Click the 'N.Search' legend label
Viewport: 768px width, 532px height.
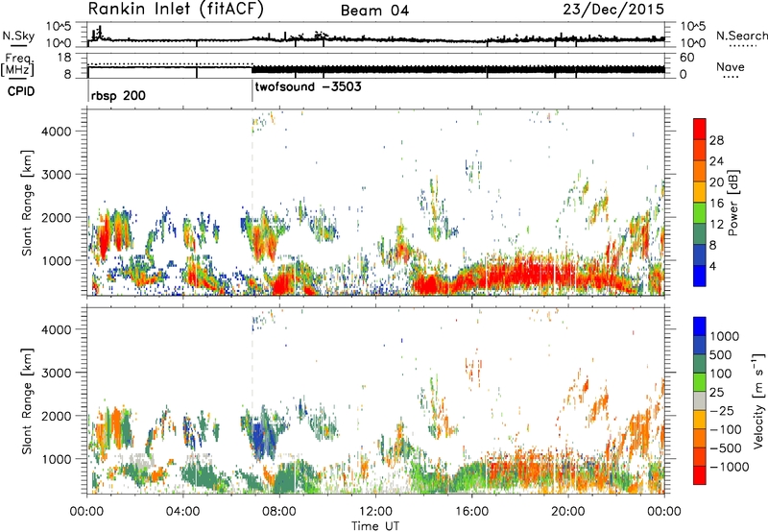point(741,36)
